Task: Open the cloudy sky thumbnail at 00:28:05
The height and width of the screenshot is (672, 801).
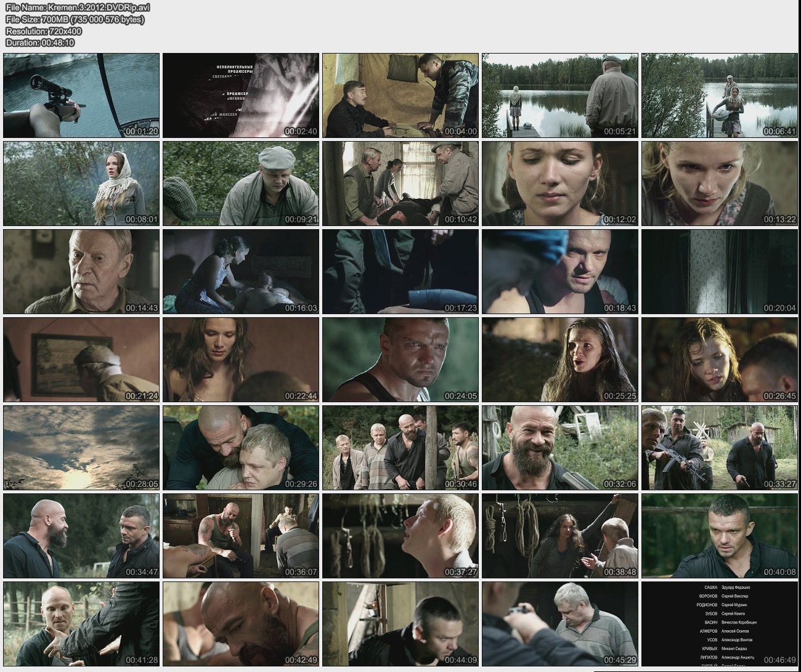Action: point(81,448)
